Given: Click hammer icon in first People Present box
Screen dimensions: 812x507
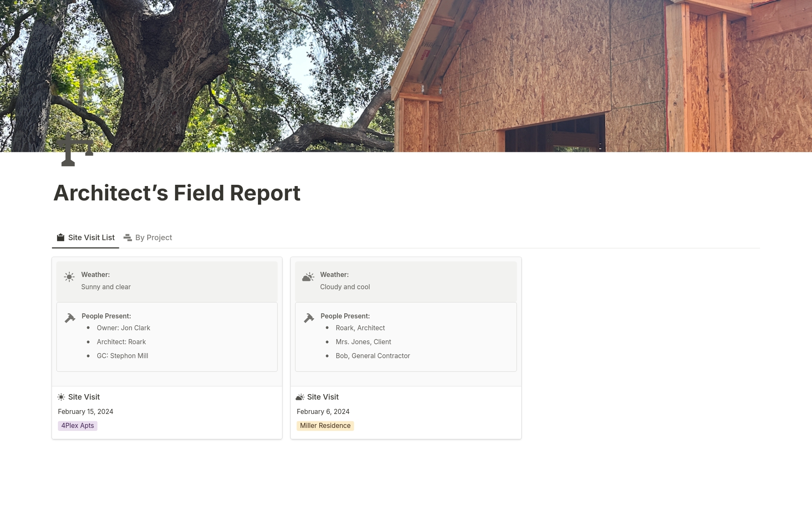Looking at the screenshot, I should 70,318.
